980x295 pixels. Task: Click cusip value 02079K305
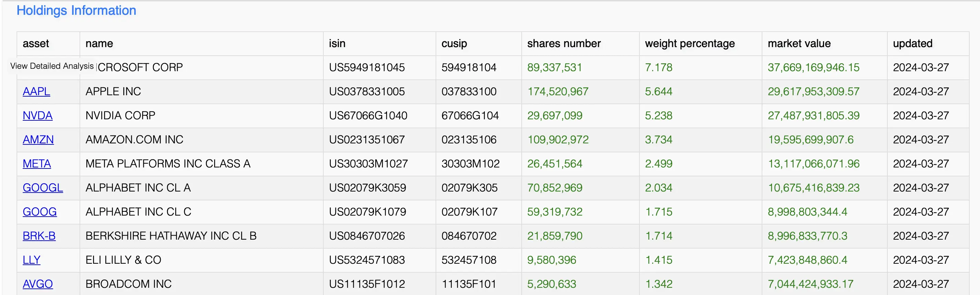click(x=469, y=187)
